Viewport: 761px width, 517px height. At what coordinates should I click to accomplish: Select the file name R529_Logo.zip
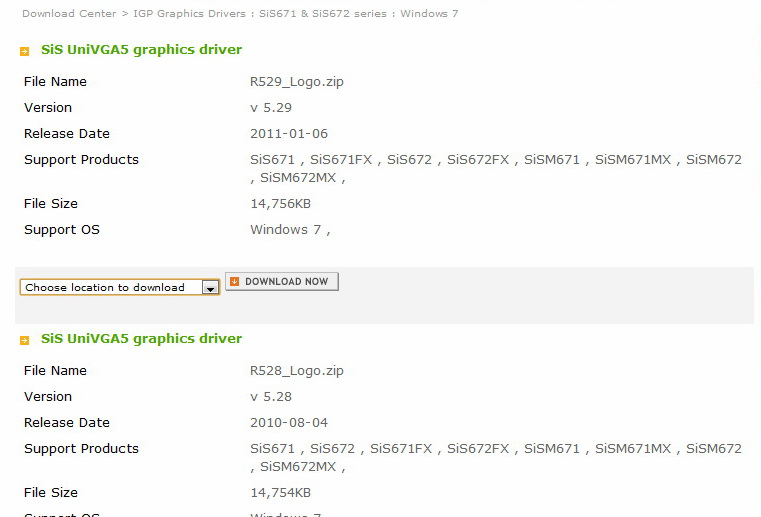point(297,82)
